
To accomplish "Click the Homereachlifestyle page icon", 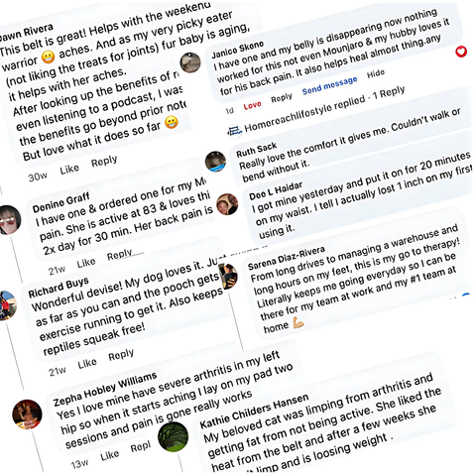I will point(234,131).
